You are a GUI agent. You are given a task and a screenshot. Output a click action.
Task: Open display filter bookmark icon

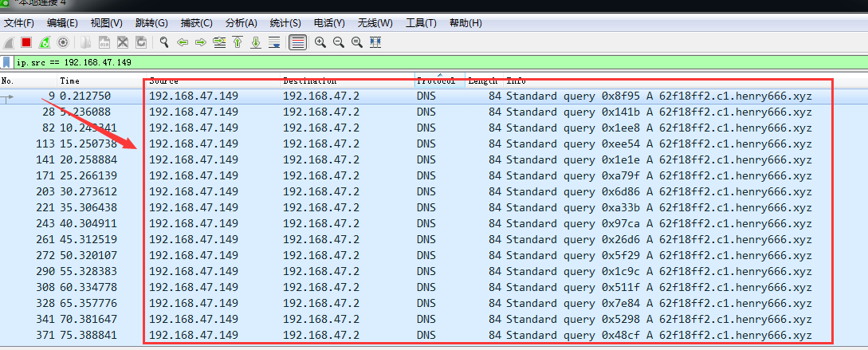[6, 62]
